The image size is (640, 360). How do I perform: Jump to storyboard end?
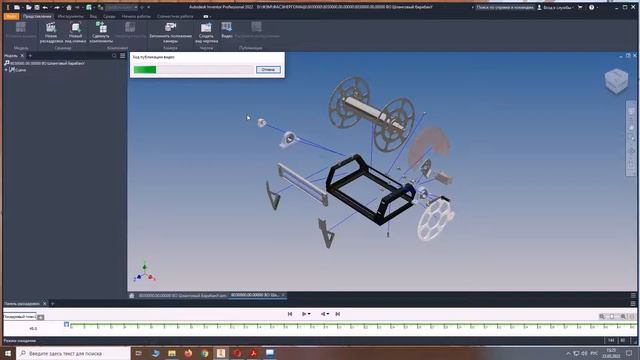pyautogui.click(x=338, y=314)
